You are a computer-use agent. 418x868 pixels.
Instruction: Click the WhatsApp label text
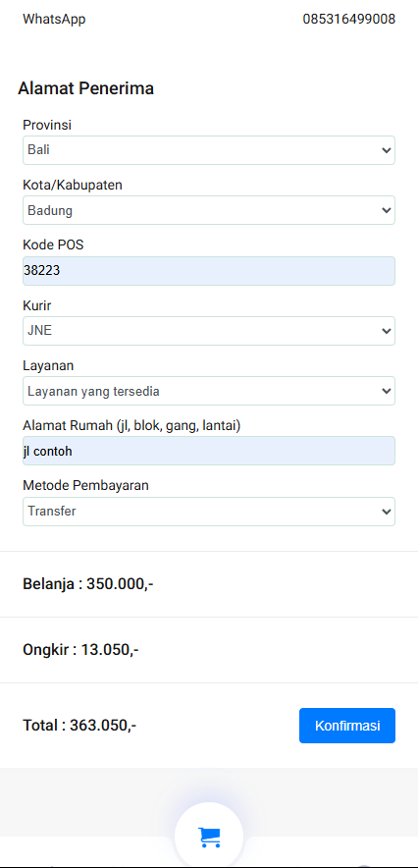click(x=54, y=20)
